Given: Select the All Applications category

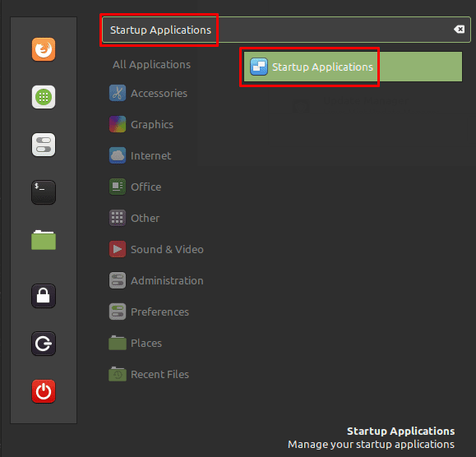Looking at the screenshot, I should (x=151, y=64).
